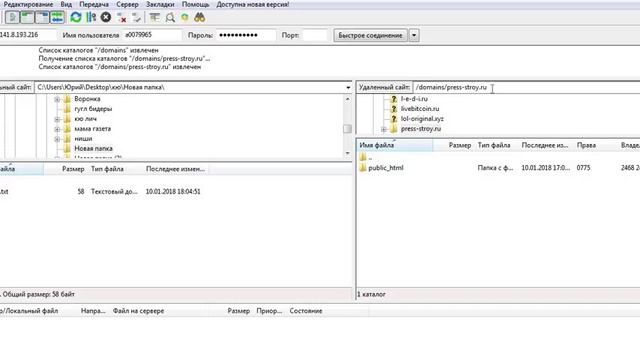Toggle the transfer queue display

[x=58, y=17]
